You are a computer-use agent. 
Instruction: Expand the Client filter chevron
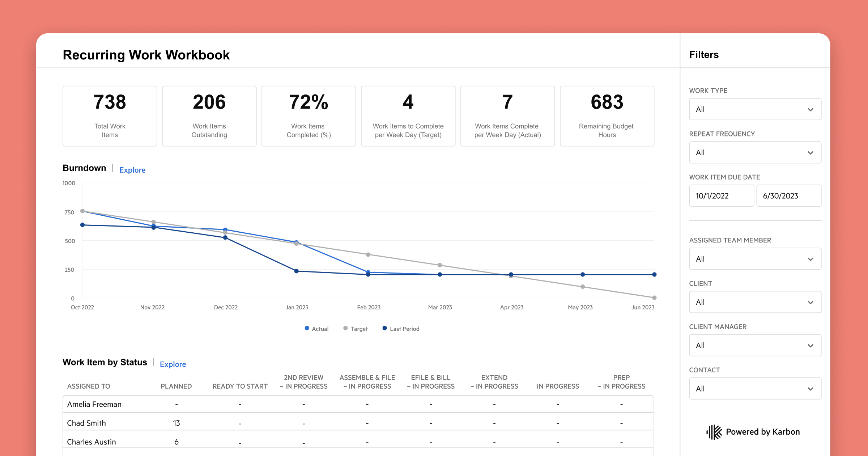point(810,302)
